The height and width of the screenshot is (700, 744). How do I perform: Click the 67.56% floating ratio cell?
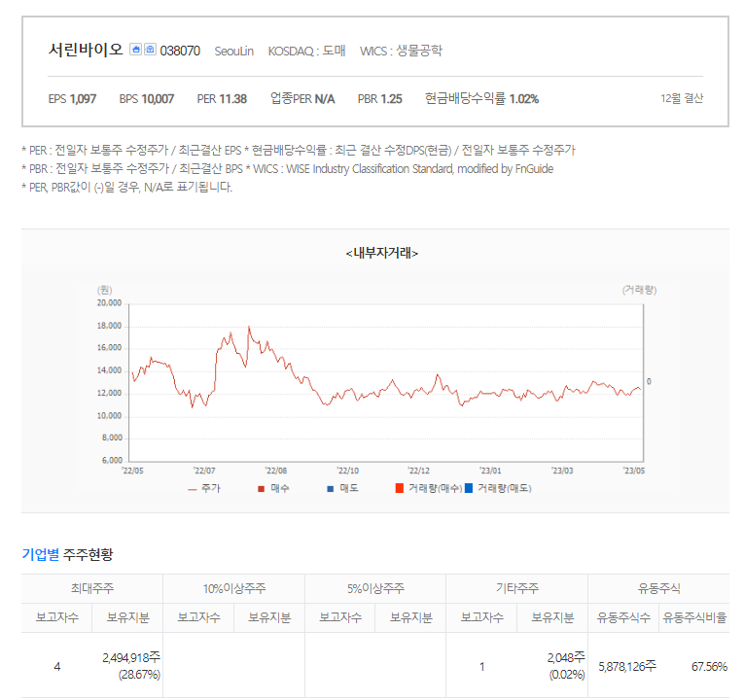coord(694,666)
